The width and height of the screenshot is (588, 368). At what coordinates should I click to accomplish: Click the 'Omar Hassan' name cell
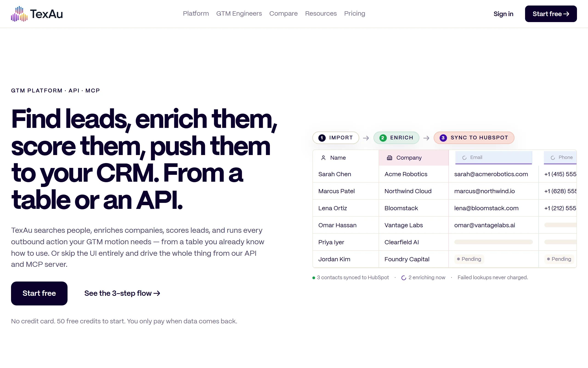click(345, 225)
